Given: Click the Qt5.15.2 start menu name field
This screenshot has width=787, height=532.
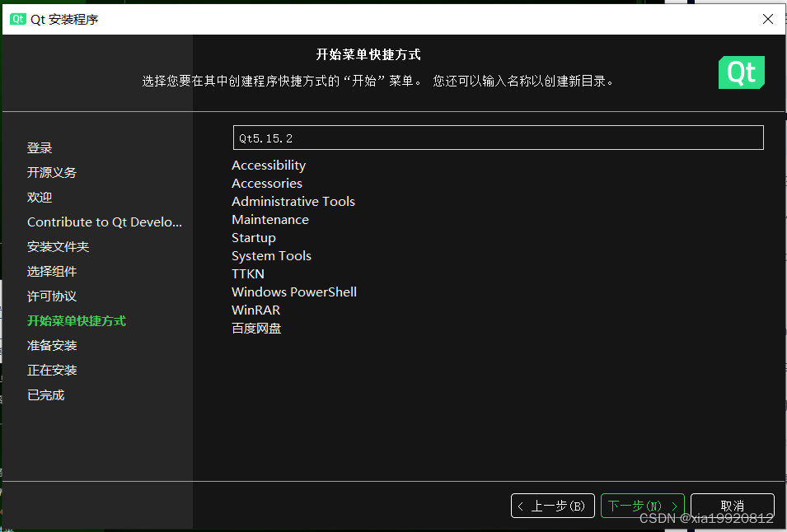Looking at the screenshot, I should (498, 138).
